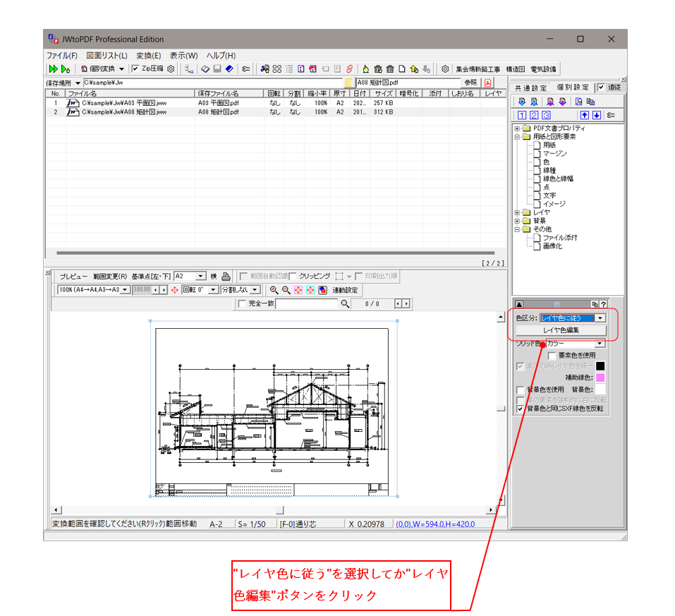This screenshot has width=675, height=616.
Task: Open the 回転 0° rotation dropdown
Action: coord(212,290)
